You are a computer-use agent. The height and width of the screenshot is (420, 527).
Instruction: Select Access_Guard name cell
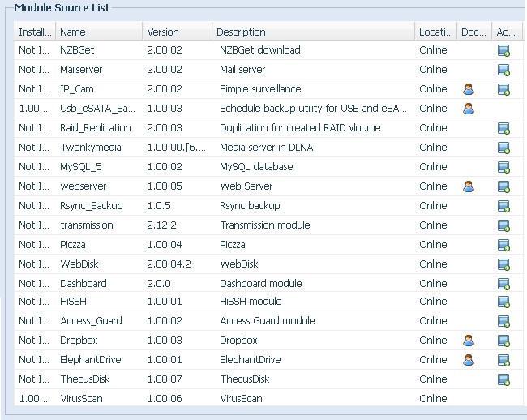(91, 321)
